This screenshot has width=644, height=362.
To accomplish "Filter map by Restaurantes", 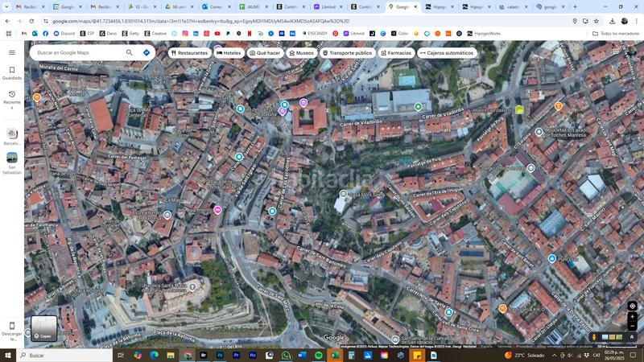I will [189, 53].
